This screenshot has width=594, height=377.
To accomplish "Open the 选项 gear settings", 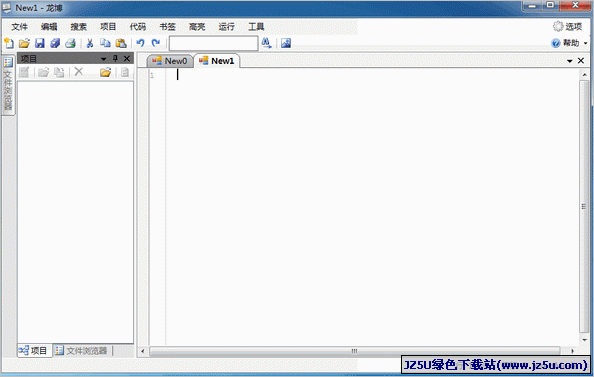I will coord(558,26).
